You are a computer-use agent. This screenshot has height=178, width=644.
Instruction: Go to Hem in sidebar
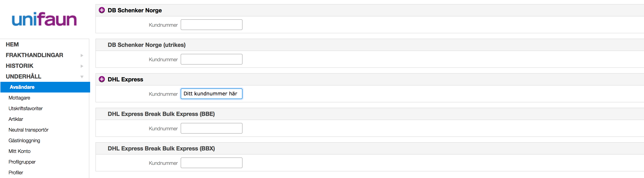coord(12,45)
